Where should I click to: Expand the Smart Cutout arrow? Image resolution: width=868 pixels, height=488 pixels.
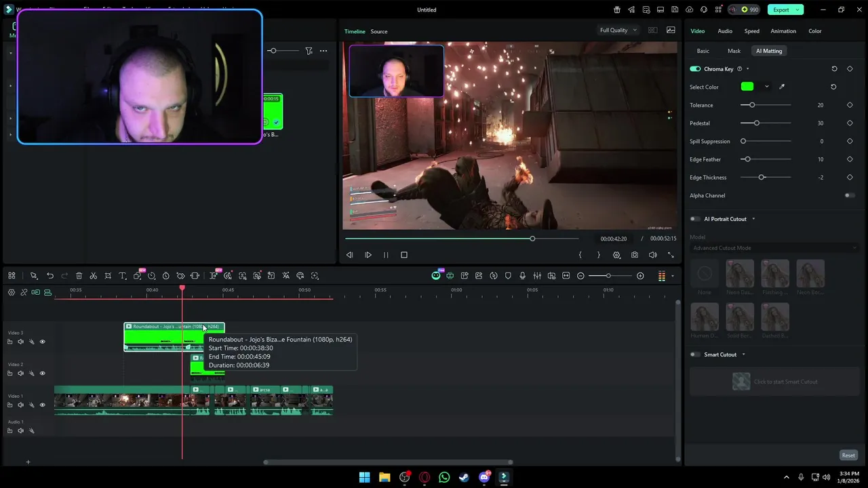[743, 354]
